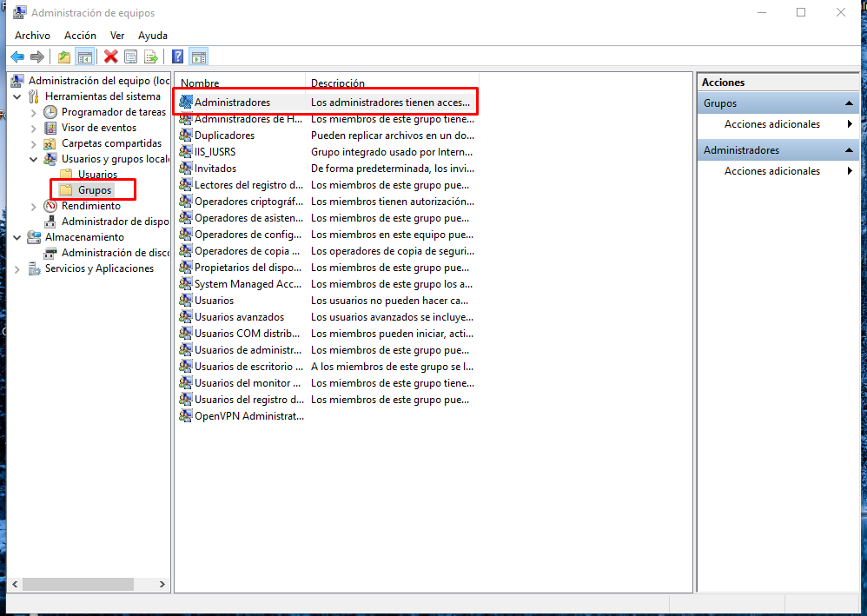Screen dimensions: 867x616
Task: Click the Export list toolbar icon
Action: tap(151, 57)
